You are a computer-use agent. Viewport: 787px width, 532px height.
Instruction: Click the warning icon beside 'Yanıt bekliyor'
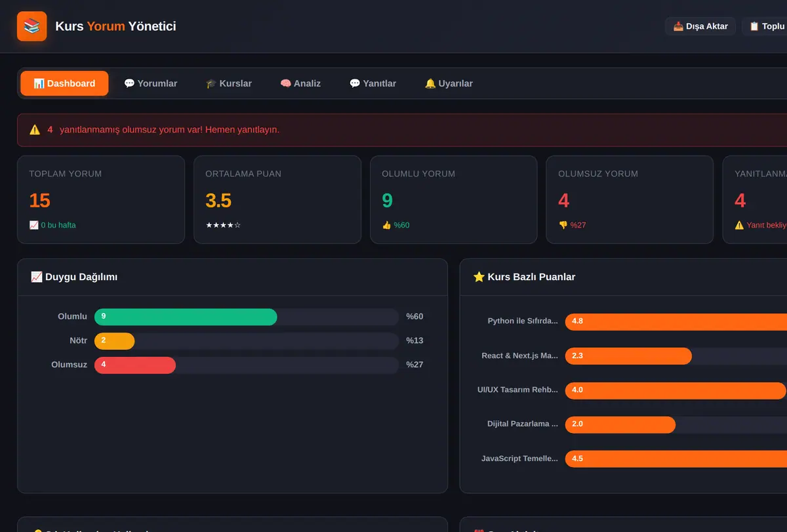740,225
